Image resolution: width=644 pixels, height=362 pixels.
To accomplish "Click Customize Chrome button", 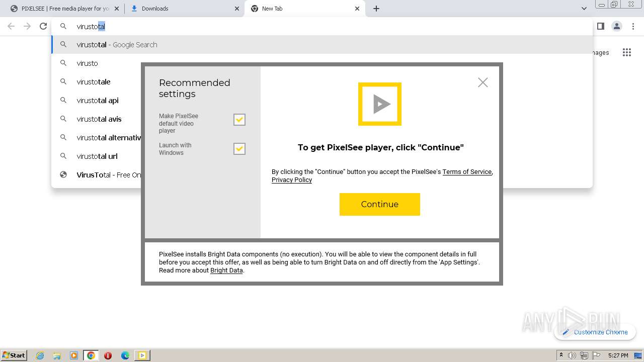I will (595, 332).
